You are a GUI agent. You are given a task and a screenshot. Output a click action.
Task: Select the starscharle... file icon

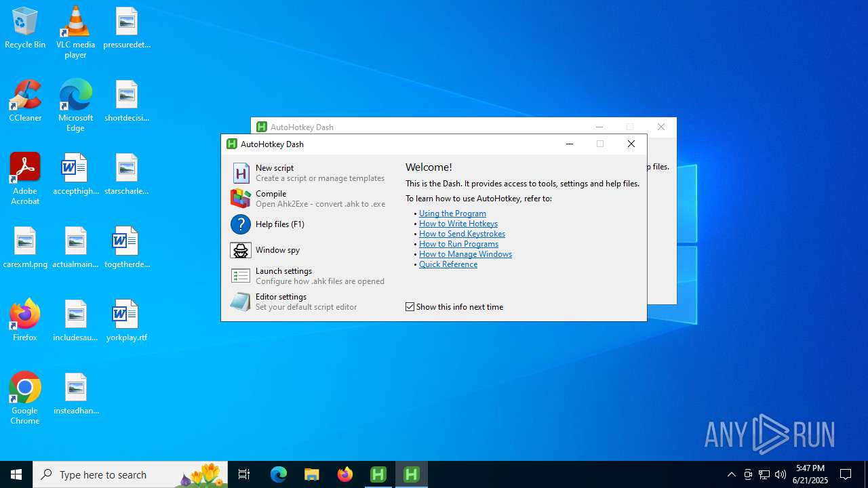pos(127,175)
